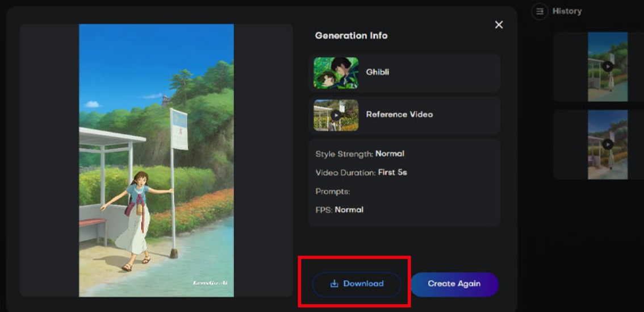This screenshot has width=644, height=312.
Task: Click the Style Strength Normal value
Action: point(390,153)
